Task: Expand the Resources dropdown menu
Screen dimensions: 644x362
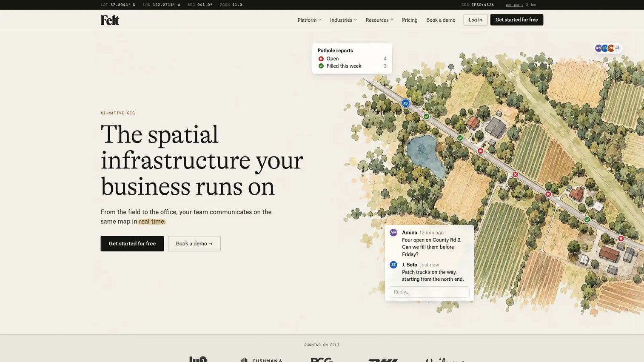Action: click(379, 20)
